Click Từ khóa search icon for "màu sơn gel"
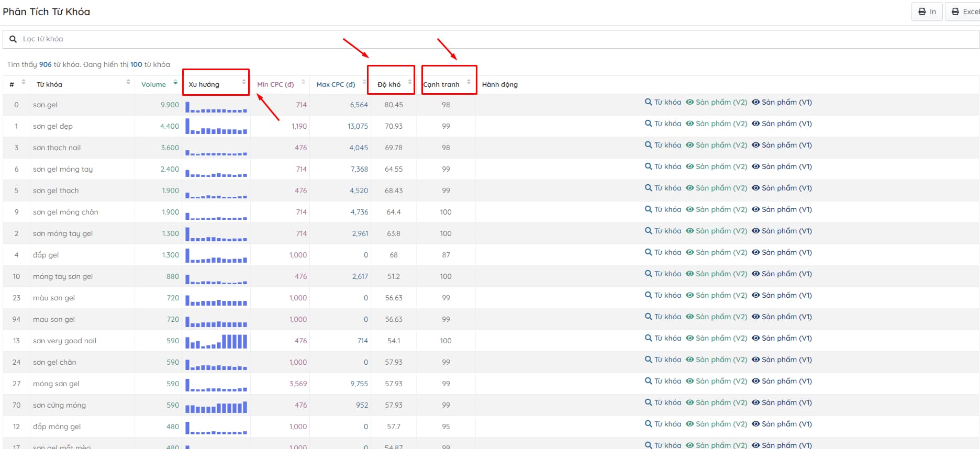This screenshot has width=980, height=449. [x=648, y=296]
